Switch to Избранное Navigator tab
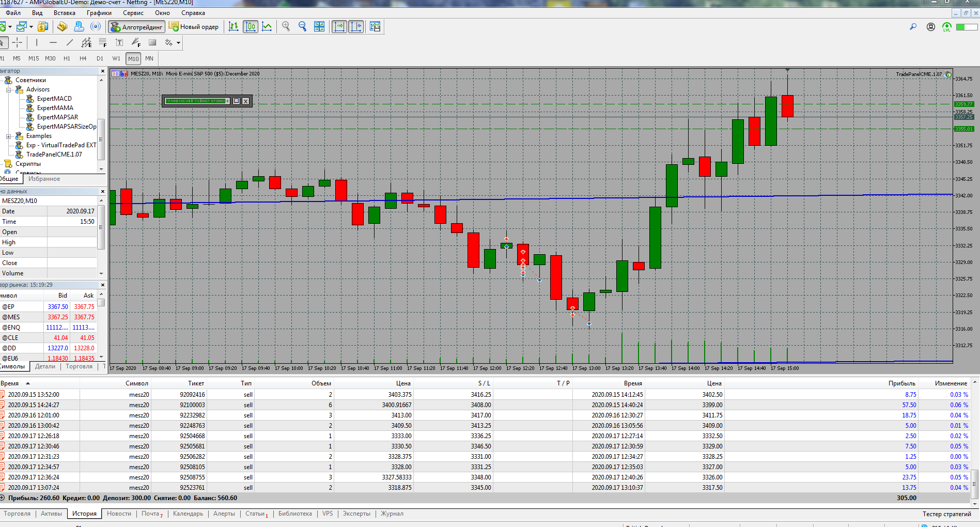This screenshot has height=527, width=980. point(44,179)
